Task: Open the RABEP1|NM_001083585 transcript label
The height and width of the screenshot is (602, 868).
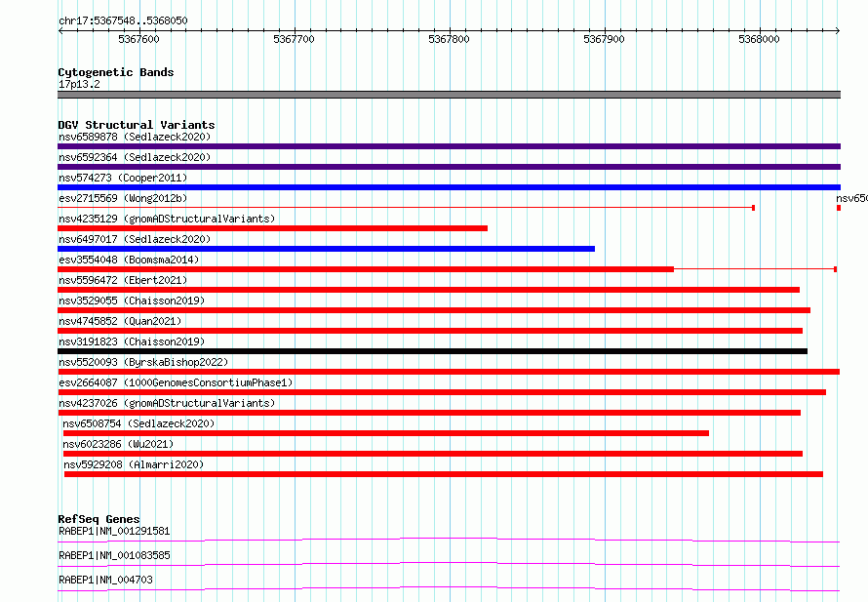Action: coord(114,555)
